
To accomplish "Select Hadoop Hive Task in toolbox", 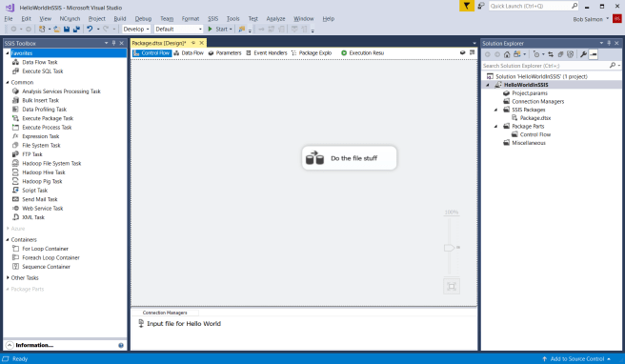I will click(x=44, y=172).
